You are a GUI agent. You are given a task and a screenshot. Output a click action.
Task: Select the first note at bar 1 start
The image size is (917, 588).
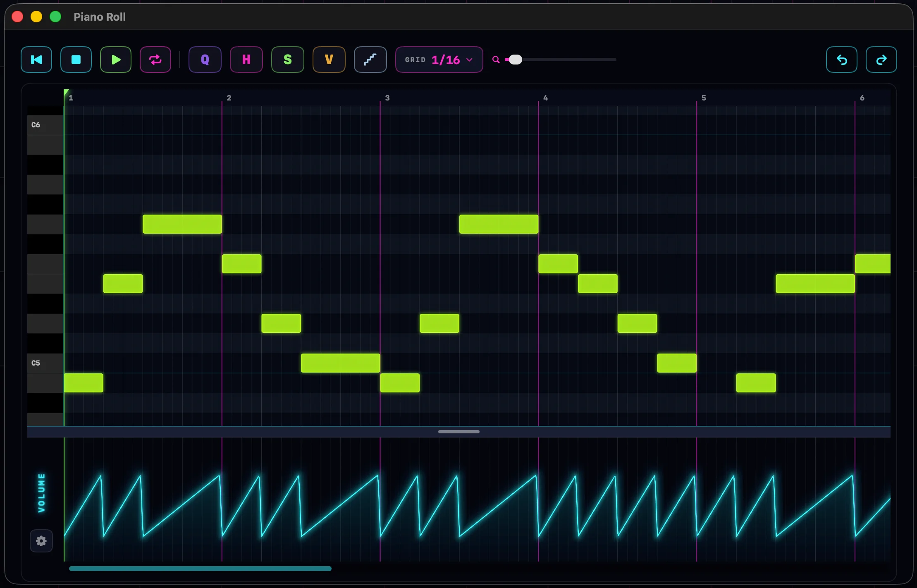tap(84, 383)
